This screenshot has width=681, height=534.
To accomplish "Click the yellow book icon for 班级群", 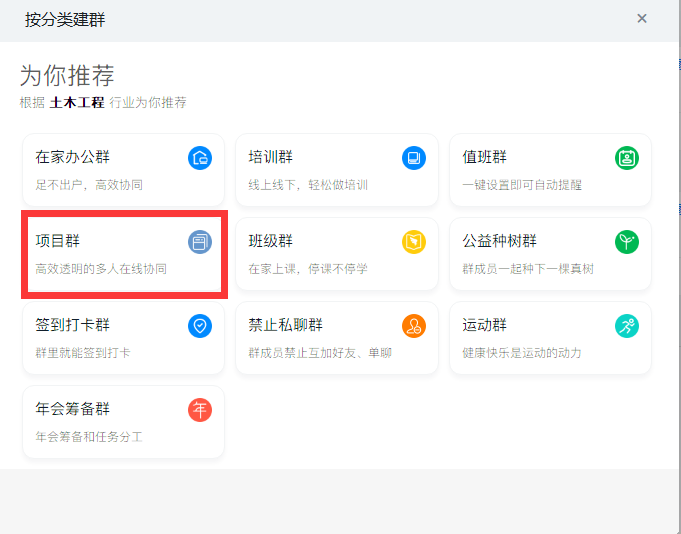I will coord(413,242).
